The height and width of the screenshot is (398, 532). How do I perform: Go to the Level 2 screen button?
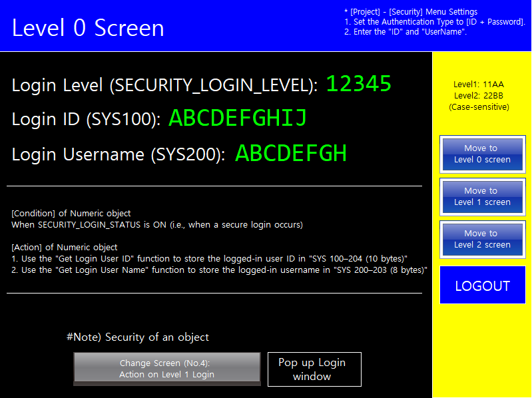[x=483, y=240]
